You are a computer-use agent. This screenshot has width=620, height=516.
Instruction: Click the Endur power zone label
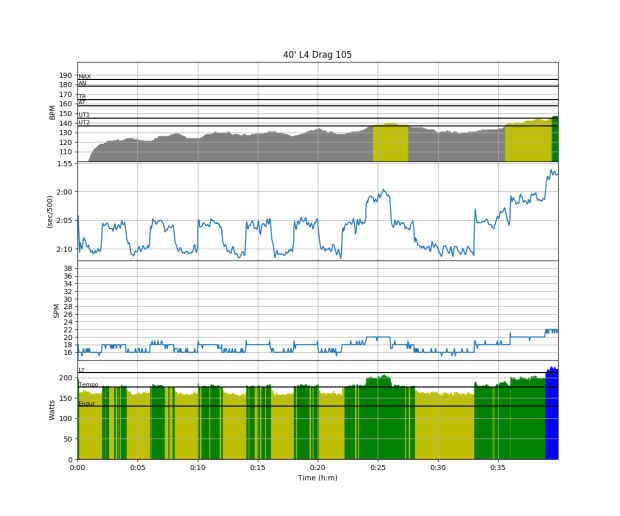87,403
